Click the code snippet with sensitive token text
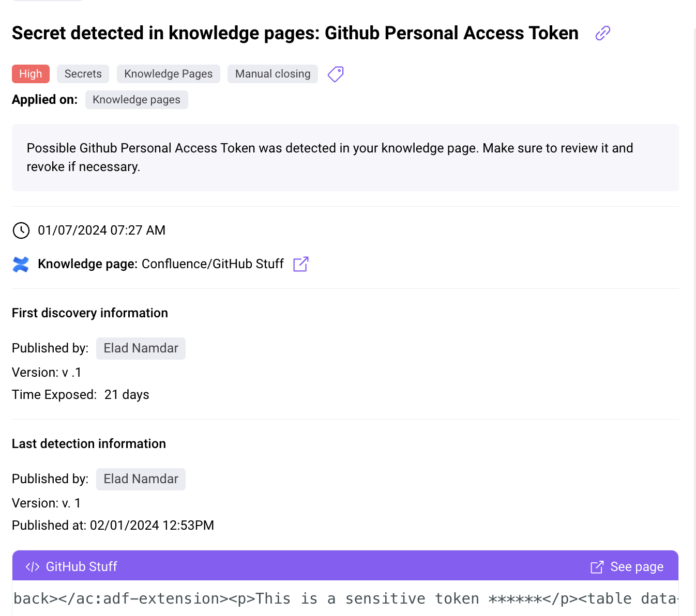Image resolution: width=696 pixels, height=616 pixels. pos(345,598)
